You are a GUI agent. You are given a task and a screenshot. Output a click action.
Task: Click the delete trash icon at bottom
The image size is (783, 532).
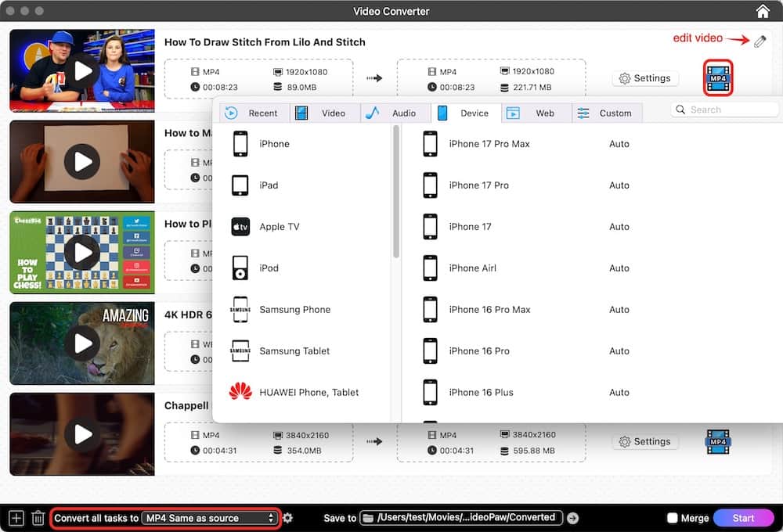pyautogui.click(x=38, y=517)
